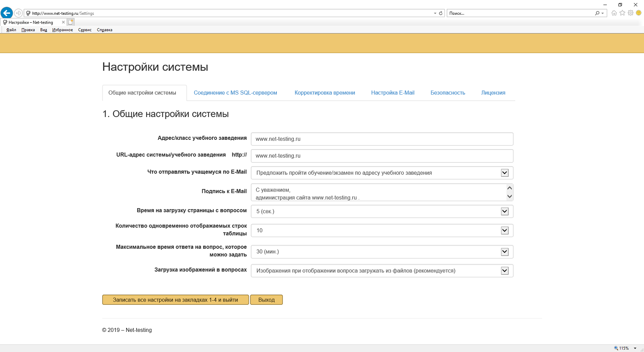The width and height of the screenshot is (644, 352).
Task: Click the 'Подпись к E-Mail' label
Action: 224,191
